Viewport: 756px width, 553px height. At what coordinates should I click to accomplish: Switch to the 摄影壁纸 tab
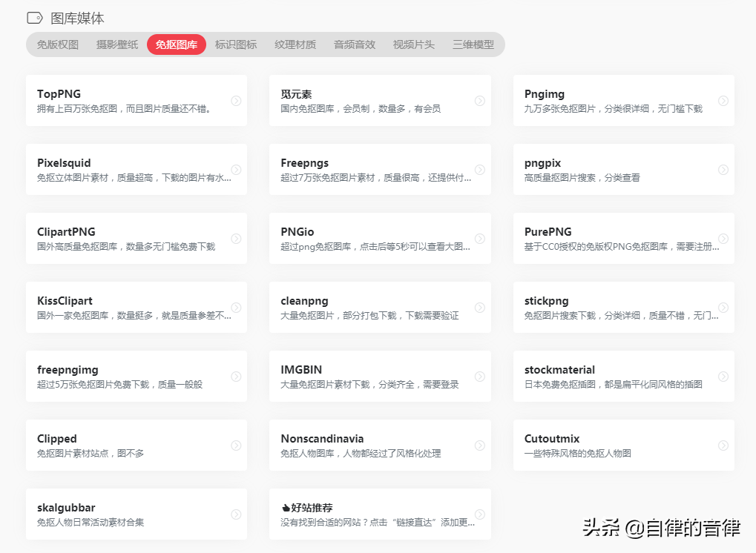click(x=117, y=44)
